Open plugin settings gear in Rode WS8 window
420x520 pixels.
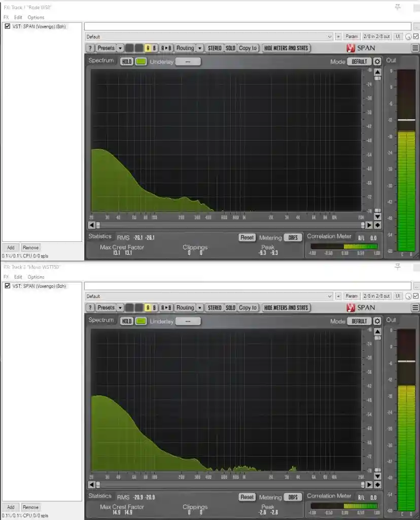[377, 61]
